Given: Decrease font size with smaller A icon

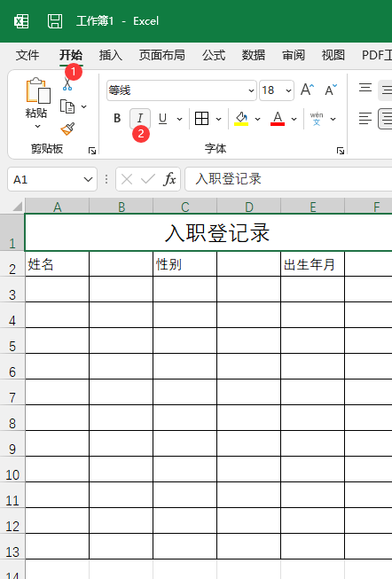Looking at the screenshot, I should (331, 90).
